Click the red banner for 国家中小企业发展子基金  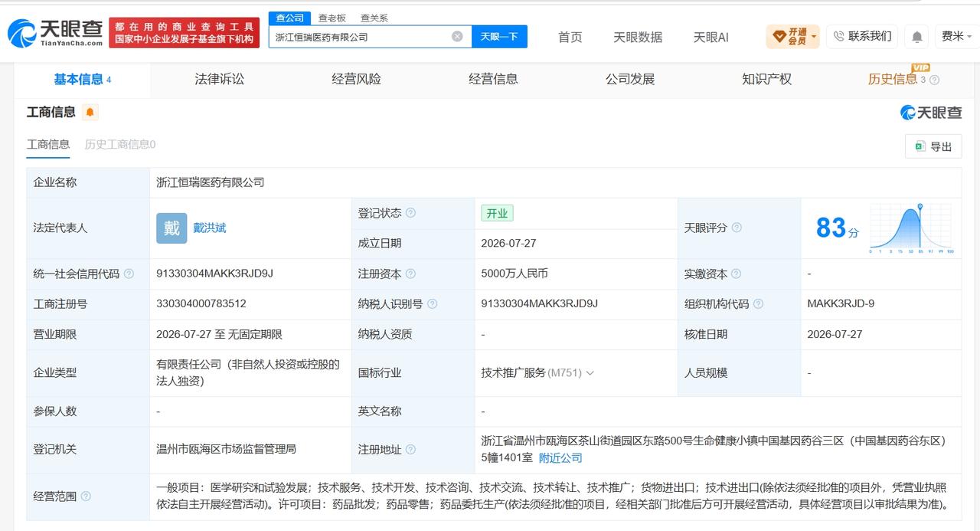point(185,33)
